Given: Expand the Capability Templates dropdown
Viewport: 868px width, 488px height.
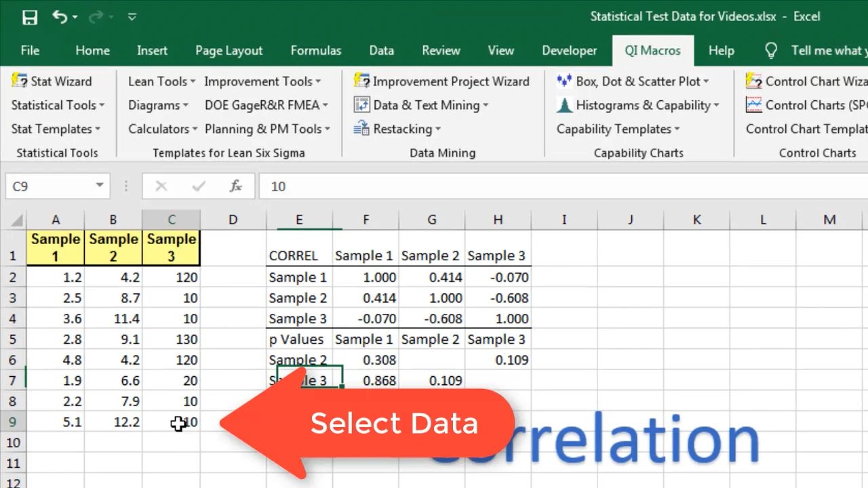Looking at the screenshot, I should (618, 129).
